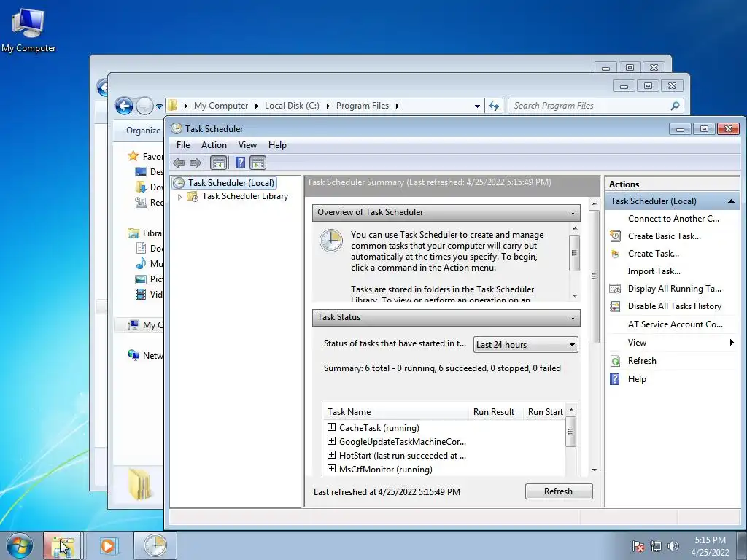Click the Windows Explorer taskbar icon
747x560 pixels.
[63, 545]
